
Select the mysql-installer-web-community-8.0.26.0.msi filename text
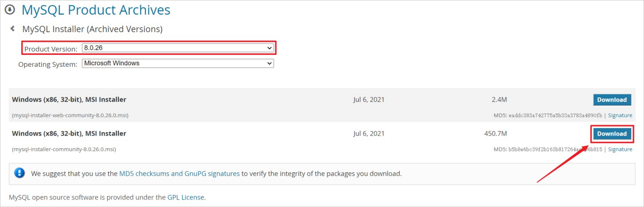pyautogui.click(x=70, y=115)
